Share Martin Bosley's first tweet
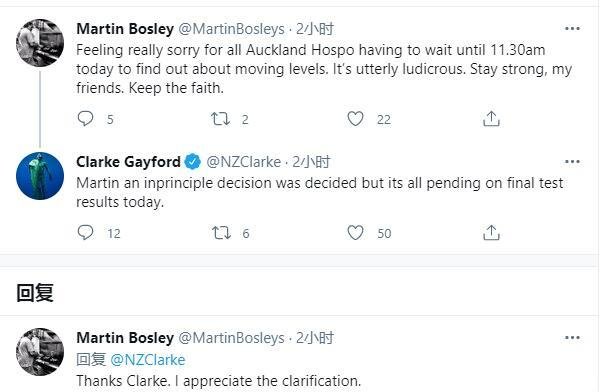 click(x=491, y=119)
